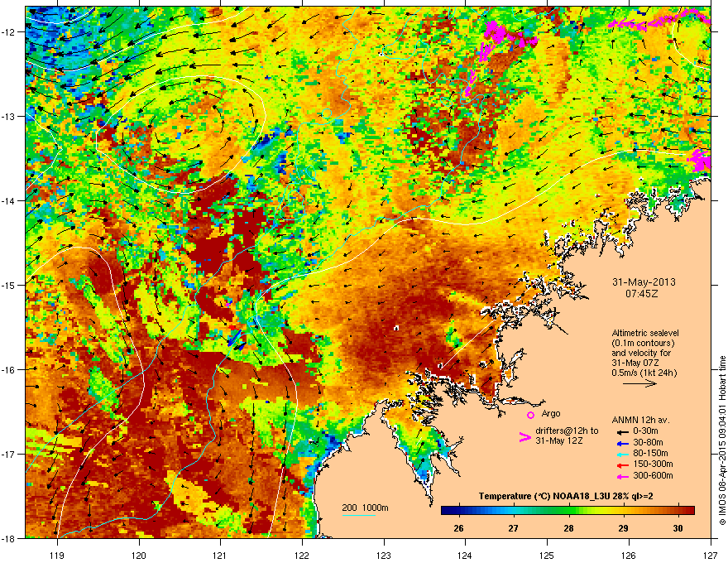The height and width of the screenshot is (563, 728).
Task: Click the '300-600m' depth label
Action: (653, 476)
